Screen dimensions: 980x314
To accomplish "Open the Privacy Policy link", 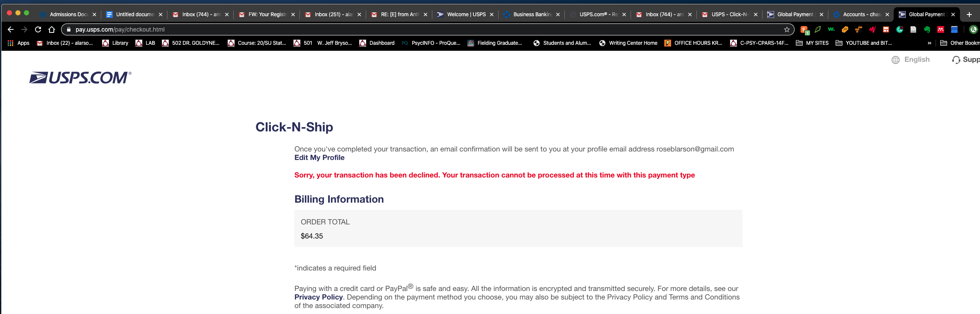I will [x=318, y=297].
